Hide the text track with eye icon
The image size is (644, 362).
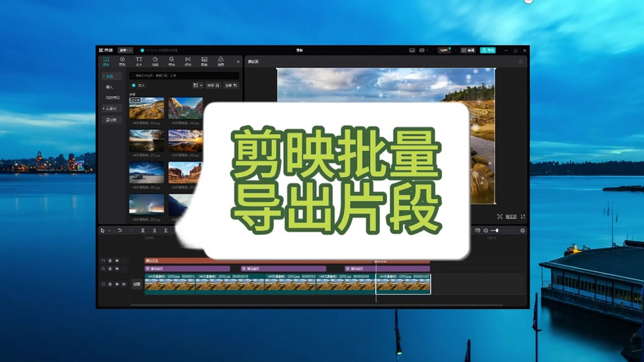pos(117,260)
